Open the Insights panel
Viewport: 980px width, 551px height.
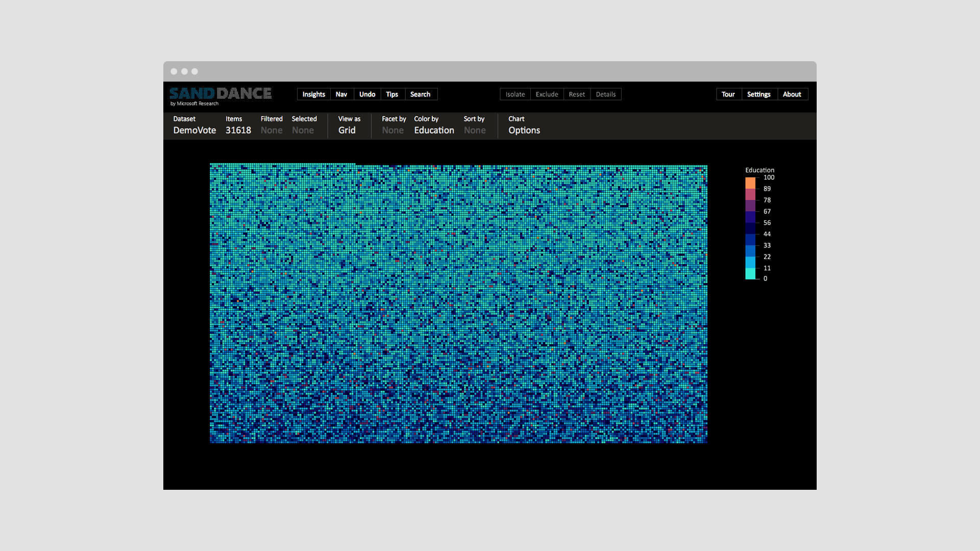pyautogui.click(x=313, y=94)
